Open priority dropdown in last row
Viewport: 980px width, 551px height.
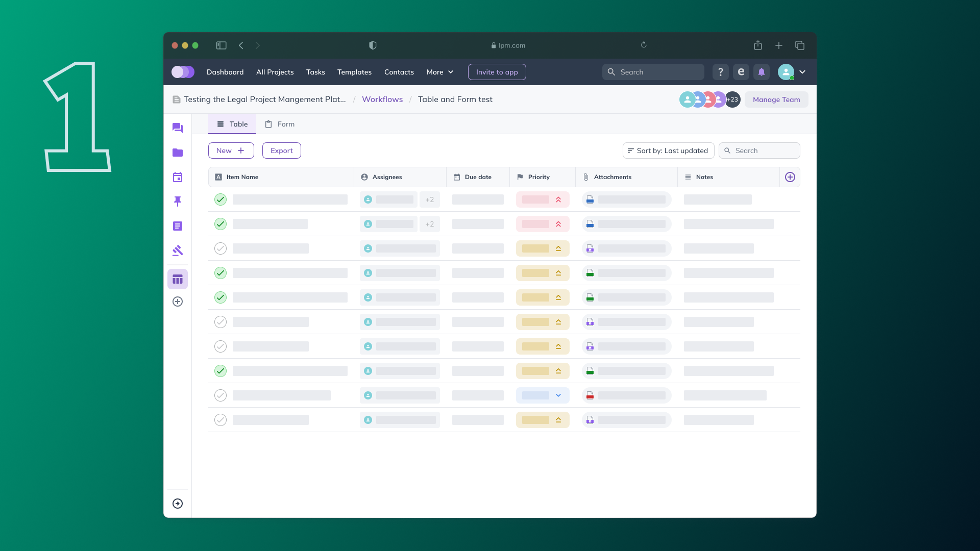tap(543, 420)
